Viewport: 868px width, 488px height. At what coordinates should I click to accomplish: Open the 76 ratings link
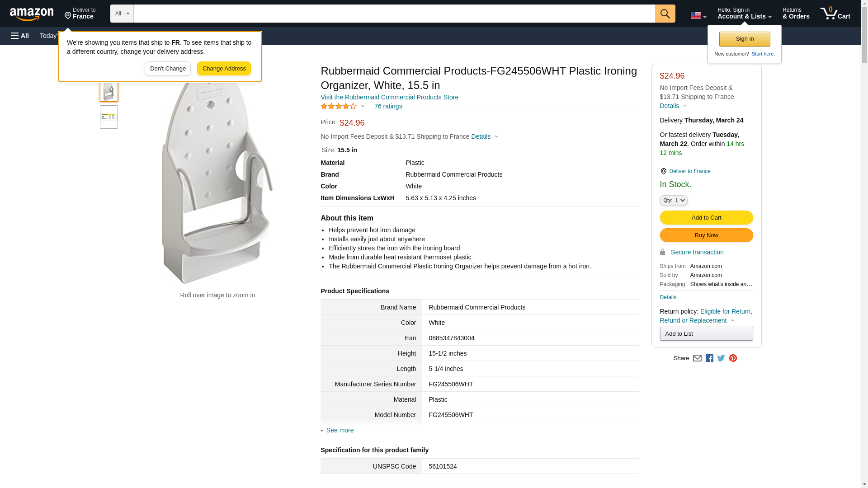388,106
